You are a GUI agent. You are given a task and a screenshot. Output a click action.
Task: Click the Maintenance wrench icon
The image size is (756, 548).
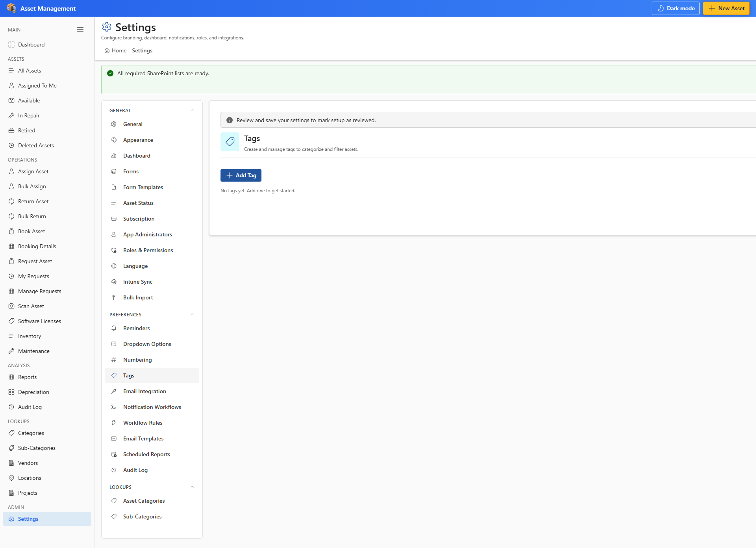(x=11, y=351)
